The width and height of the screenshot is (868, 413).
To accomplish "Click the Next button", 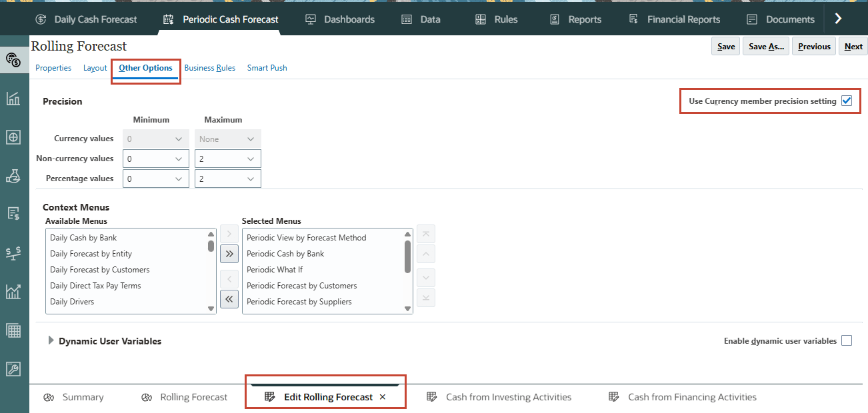I will 853,46.
